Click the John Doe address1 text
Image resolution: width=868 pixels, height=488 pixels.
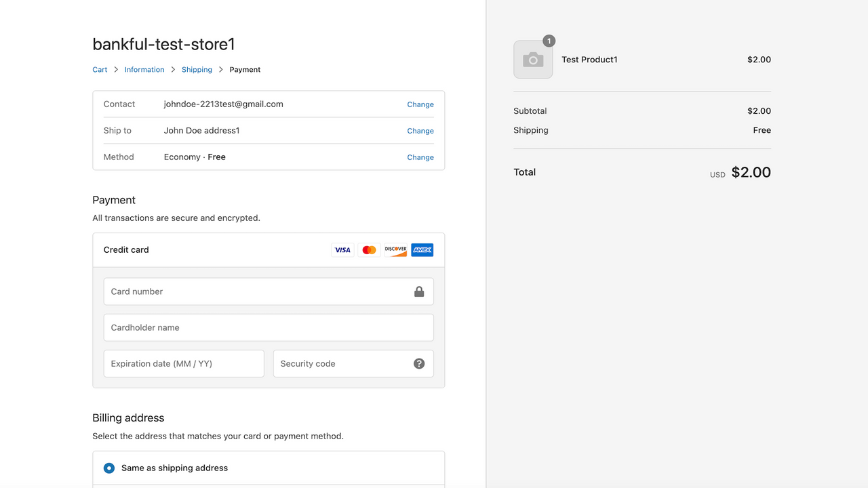(x=202, y=131)
